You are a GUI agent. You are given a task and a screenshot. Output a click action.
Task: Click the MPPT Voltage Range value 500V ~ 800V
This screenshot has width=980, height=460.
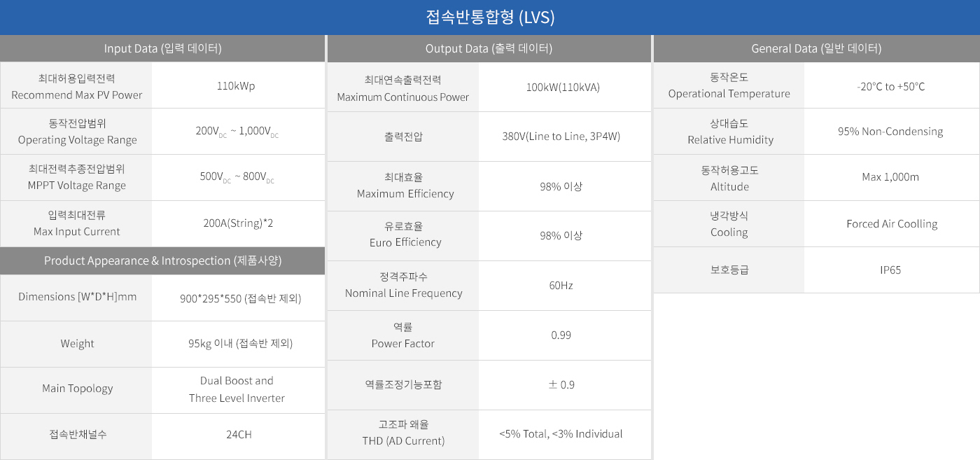(x=237, y=176)
